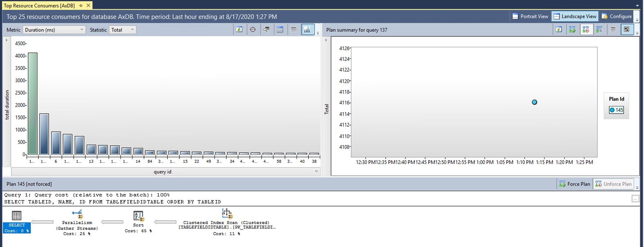644x247 pixels.
Task: Click the unforce plan icon in plan summary toolbar
Action: [585, 30]
